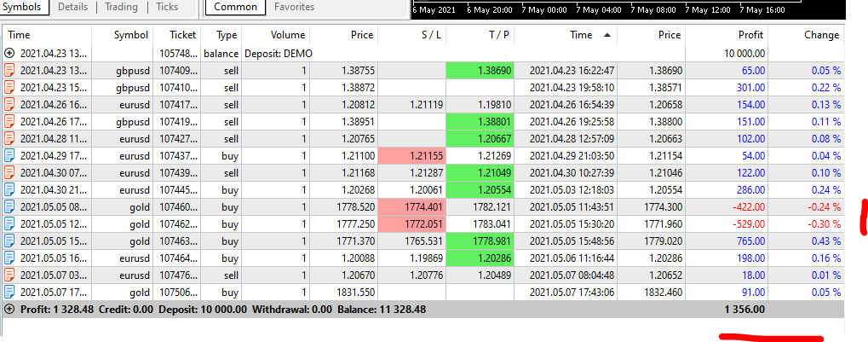Click buy order icon for ticket 107445
The image size is (868, 342).
[x=9, y=190]
